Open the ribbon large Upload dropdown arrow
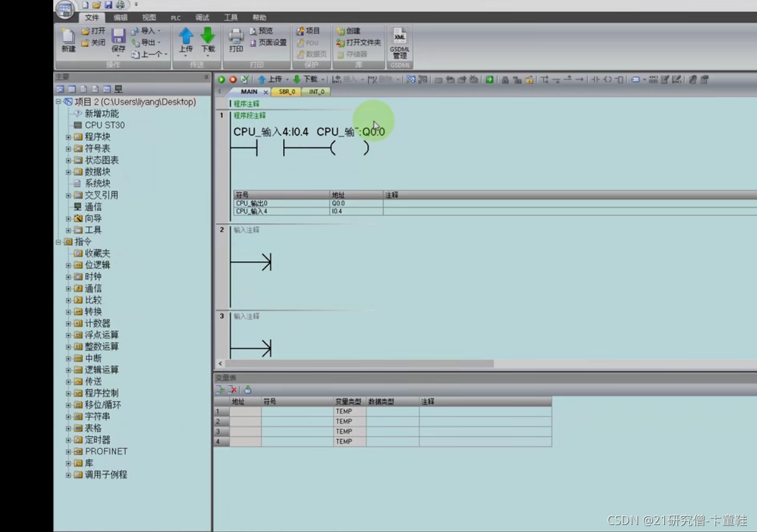Viewport: 757px width, 532px height. pyautogui.click(x=185, y=56)
